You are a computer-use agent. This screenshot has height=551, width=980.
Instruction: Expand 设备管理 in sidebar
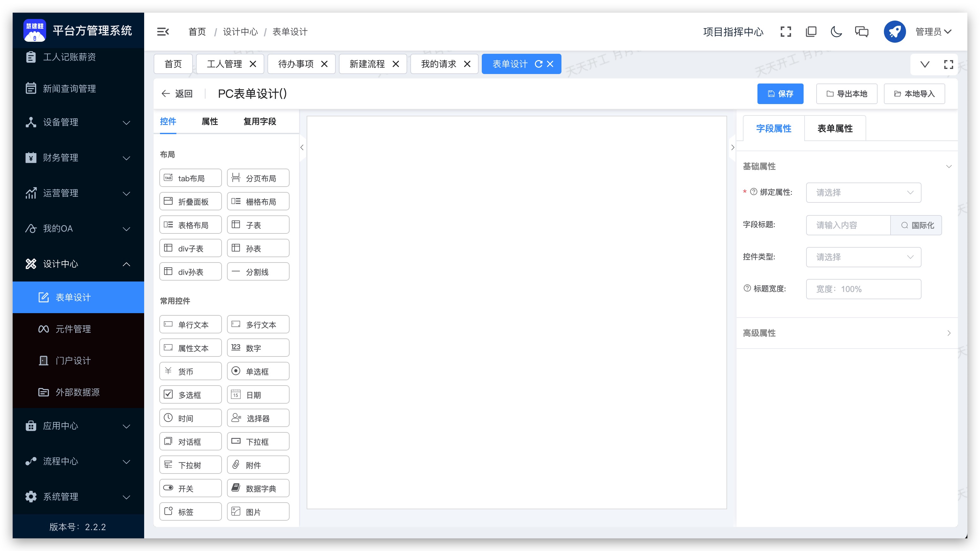click(x=78, y=122)
